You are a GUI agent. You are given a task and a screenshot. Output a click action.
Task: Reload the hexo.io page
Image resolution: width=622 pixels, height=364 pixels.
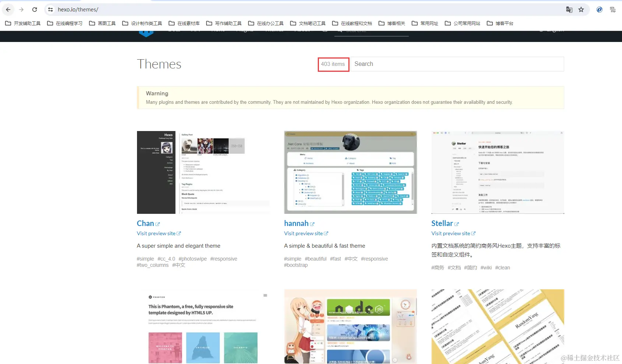(x=35, y=10)
